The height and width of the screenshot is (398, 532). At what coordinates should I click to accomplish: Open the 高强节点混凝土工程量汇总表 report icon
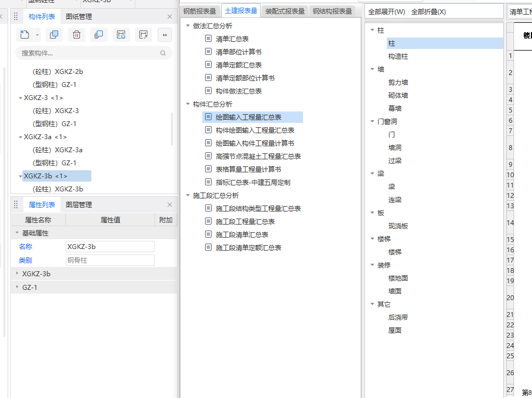click(208, 156)
